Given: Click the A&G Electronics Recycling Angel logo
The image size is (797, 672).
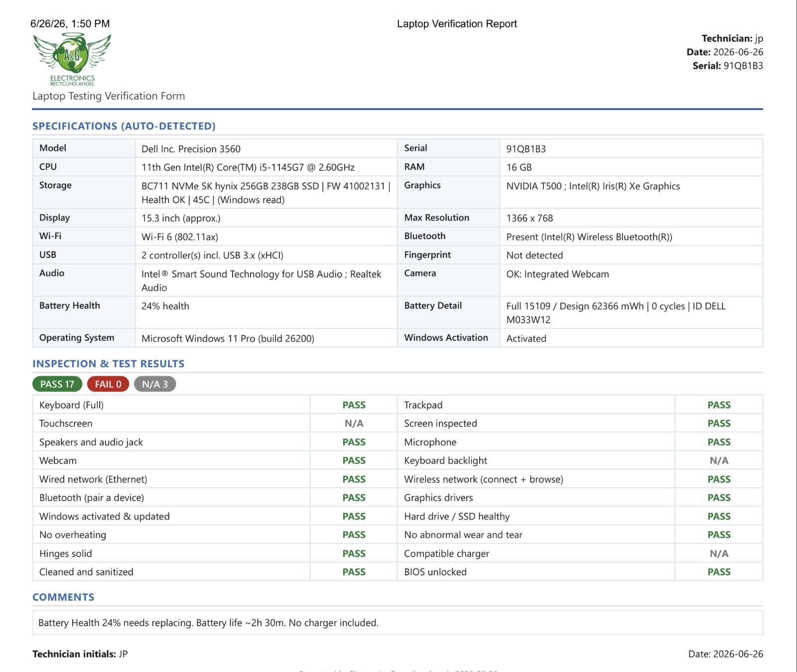Looking at the screenshot, I should tap(72, 59).
